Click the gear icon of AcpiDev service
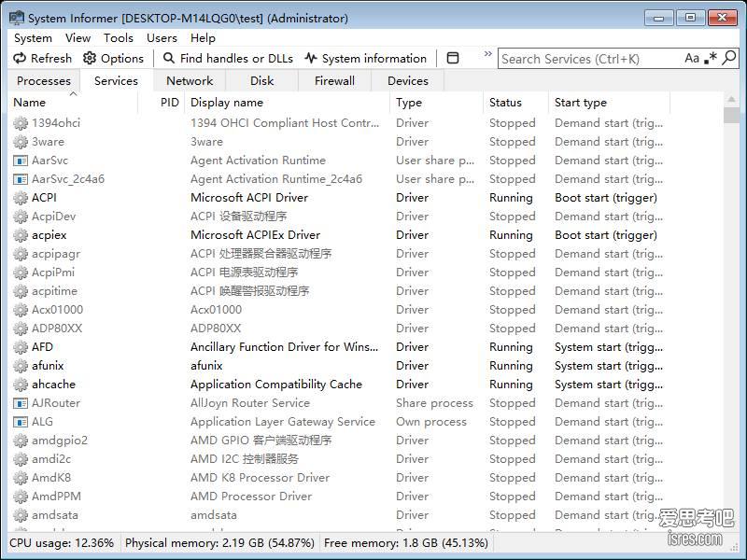This screenshot has height=560, width=747. 20,217
